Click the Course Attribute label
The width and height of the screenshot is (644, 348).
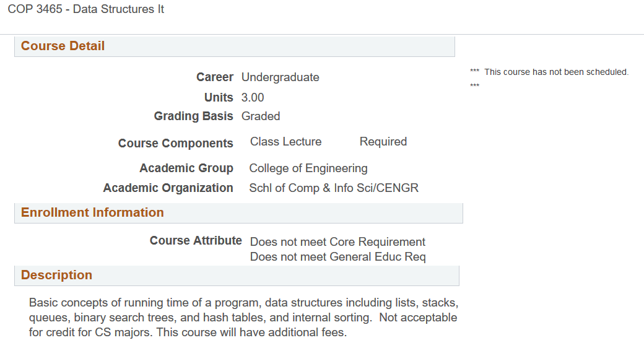click(x=196, y=241)
